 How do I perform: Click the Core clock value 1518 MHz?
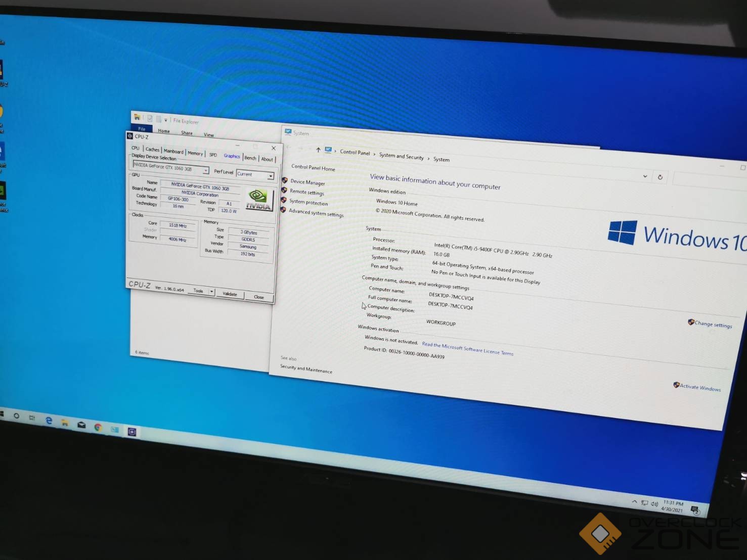click(x=178, y=225)
